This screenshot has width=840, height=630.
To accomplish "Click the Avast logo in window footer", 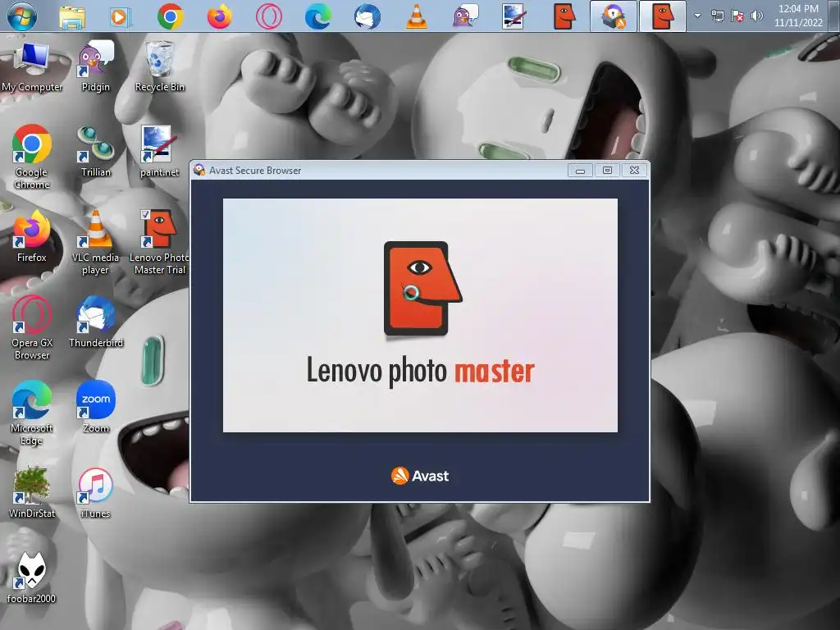I will 420,476.
